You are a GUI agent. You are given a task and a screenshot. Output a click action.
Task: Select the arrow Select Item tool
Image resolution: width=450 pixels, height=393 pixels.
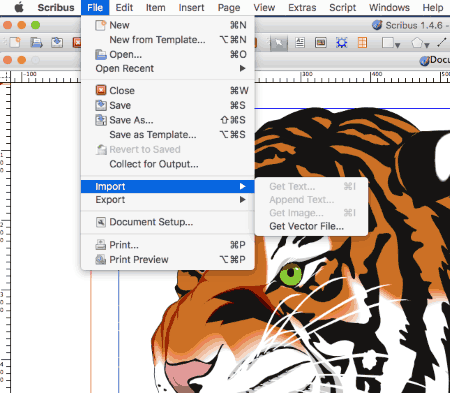click(279, 43)
